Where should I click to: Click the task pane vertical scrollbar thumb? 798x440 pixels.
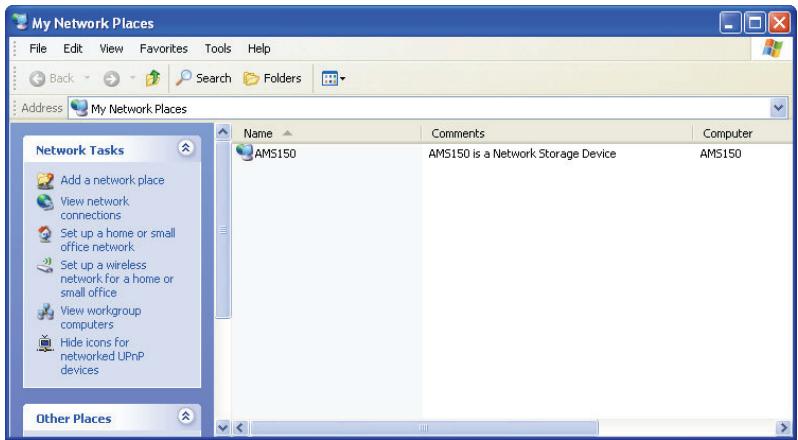(x=223, y=230)
